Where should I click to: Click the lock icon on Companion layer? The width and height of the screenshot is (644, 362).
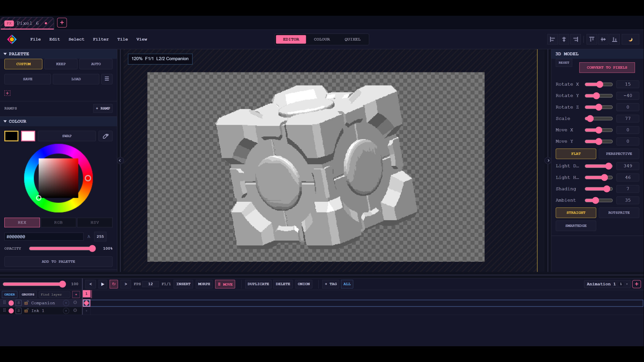[x=26, y=303]
